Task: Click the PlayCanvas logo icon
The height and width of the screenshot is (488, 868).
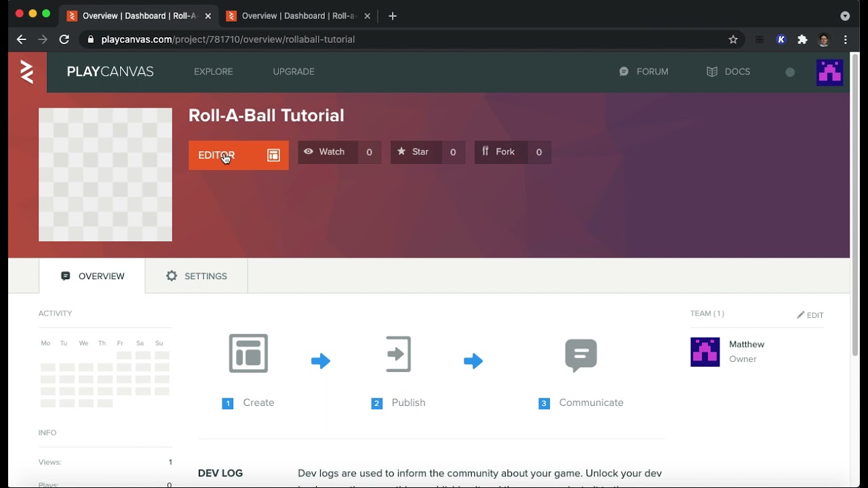Action: pyautogui.click(x=27, y=72)
